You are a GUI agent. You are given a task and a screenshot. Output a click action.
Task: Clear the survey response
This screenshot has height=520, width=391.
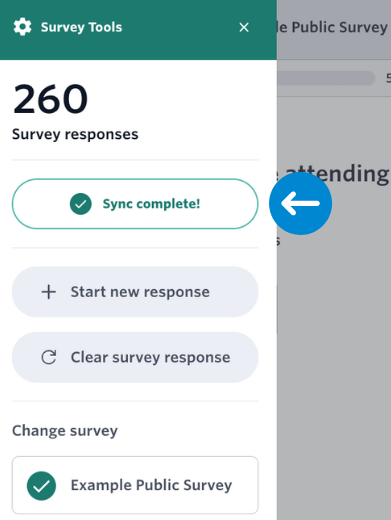tap(135, 357)
